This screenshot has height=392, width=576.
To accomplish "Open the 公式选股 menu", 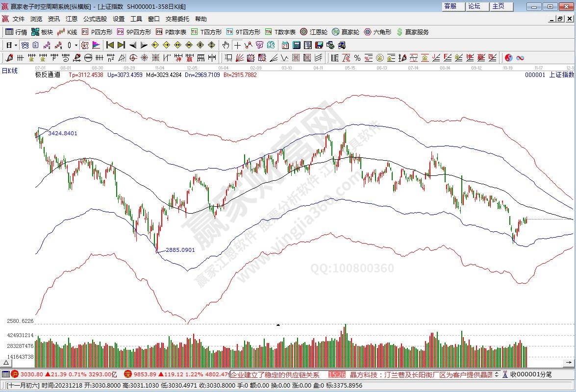I will tap(95, 19).
